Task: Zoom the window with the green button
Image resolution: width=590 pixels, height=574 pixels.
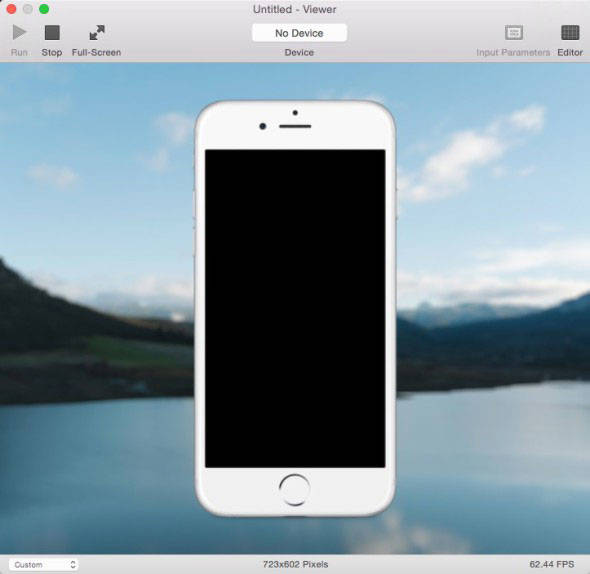Action: pyautogui.click(x=44, y=9)
